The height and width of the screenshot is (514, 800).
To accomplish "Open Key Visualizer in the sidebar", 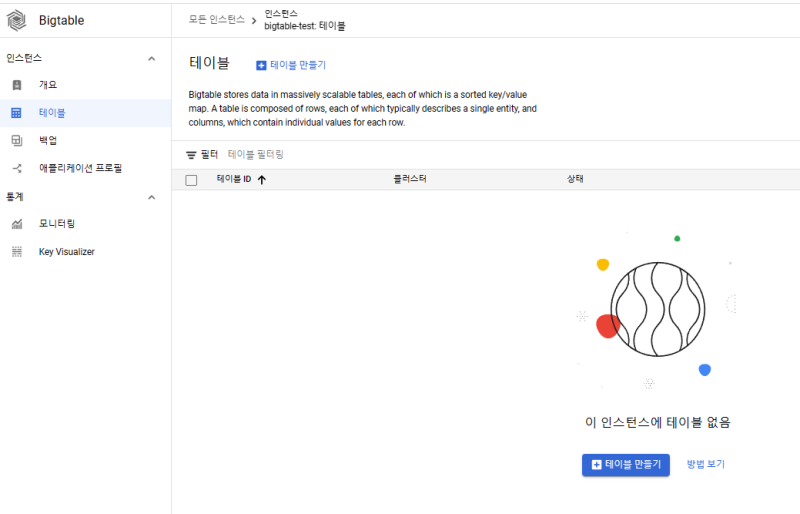I will coord(86,252).
